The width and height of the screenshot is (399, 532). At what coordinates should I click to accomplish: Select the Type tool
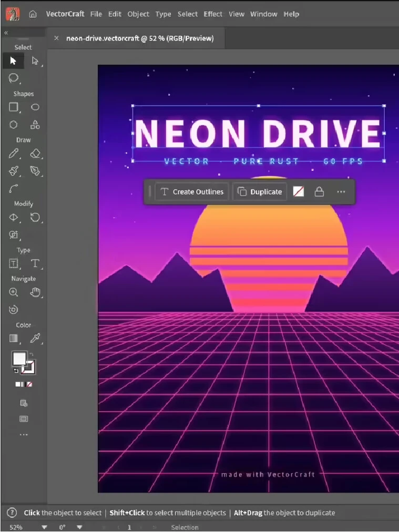point(35,263)
